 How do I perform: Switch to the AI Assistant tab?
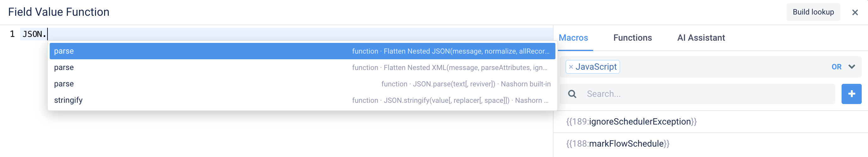pos(701,38)
